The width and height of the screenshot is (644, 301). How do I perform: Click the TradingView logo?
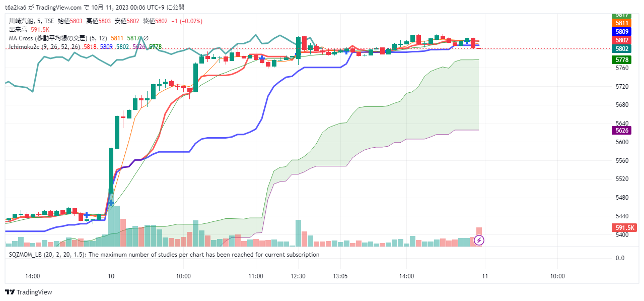pos(29,292)
